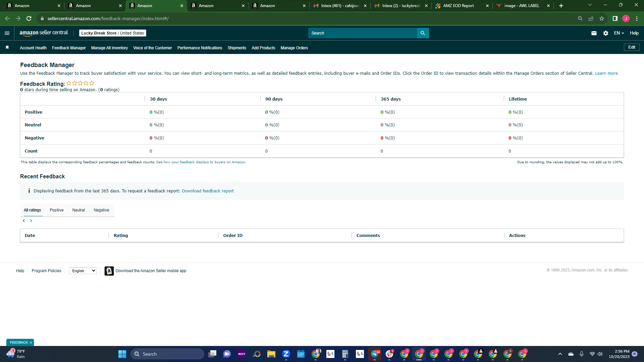Switch to image - AWL LABEL tab

523,6
